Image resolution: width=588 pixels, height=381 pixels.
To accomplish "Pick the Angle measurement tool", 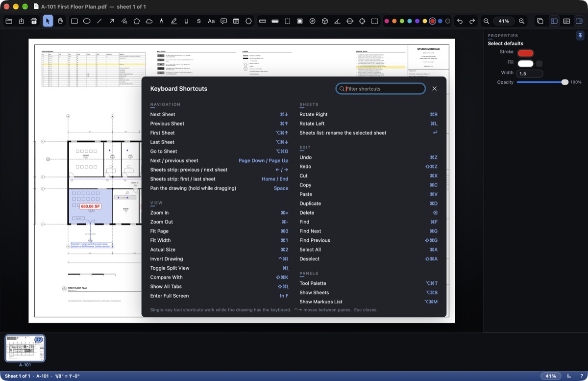I will (x=337, y=21).
